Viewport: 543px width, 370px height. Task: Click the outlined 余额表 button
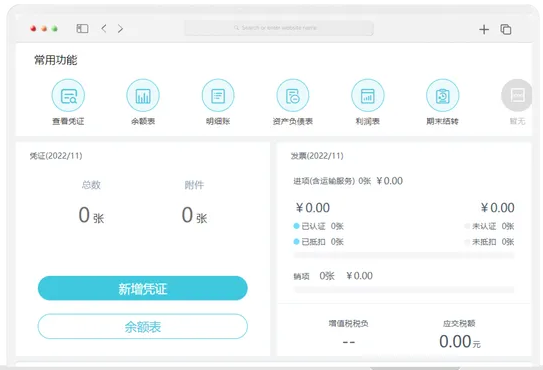coord(143,326)
